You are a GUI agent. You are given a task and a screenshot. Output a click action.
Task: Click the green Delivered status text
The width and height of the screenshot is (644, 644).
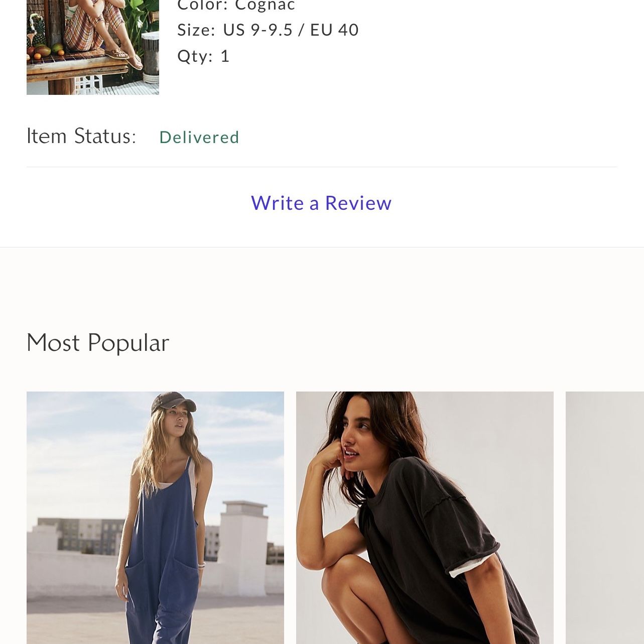point(199,137)
